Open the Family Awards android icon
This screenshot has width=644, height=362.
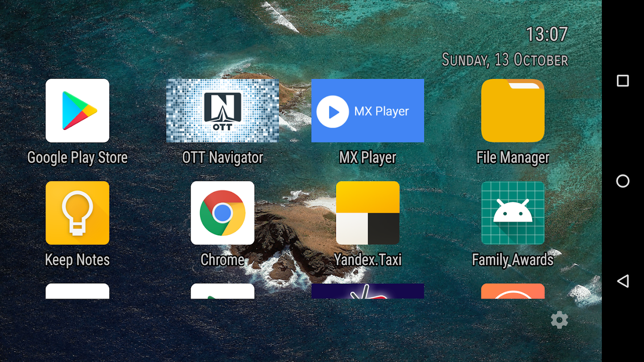pyautogui.click(x=513, y=213)
